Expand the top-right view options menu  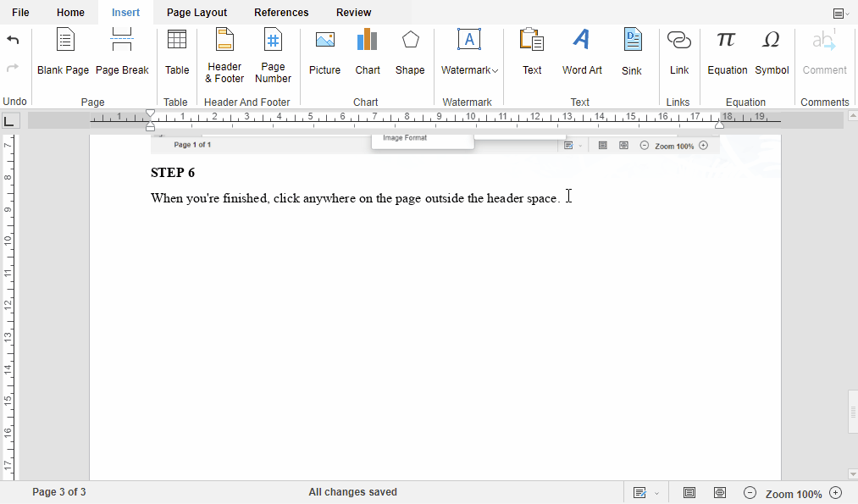(840, 13)
